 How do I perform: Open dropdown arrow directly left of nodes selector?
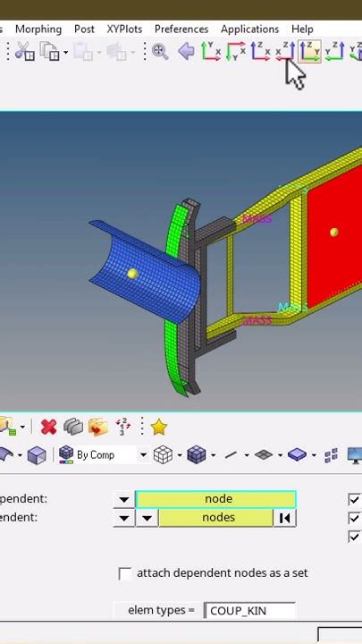point(147,518)
